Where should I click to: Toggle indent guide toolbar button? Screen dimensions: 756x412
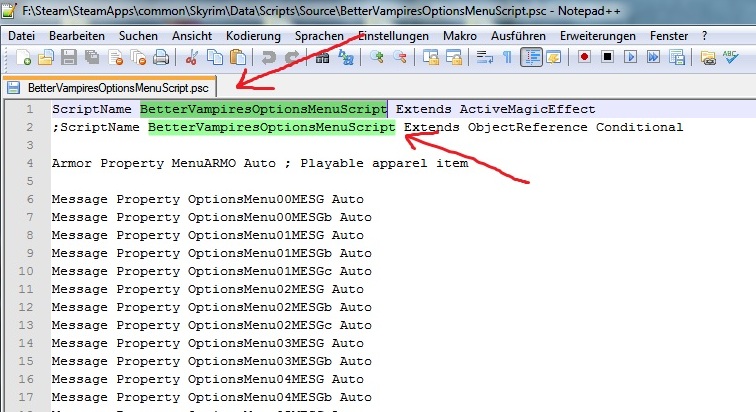pyautogui.click(x=531, y=58)
